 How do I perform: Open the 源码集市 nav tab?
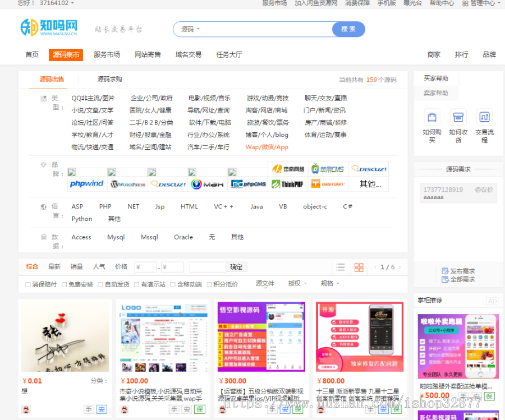point(66,55)
